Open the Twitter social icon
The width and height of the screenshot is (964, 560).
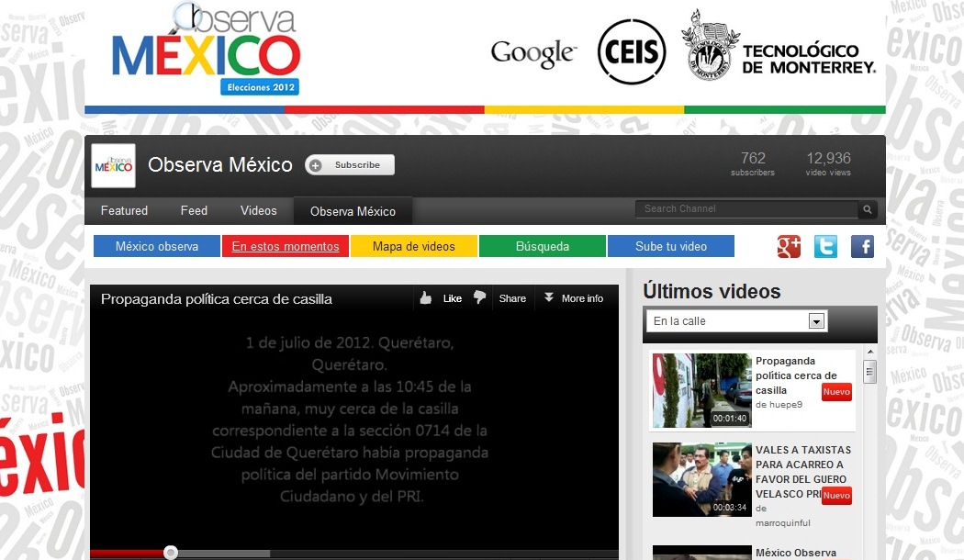click(825, 247)
